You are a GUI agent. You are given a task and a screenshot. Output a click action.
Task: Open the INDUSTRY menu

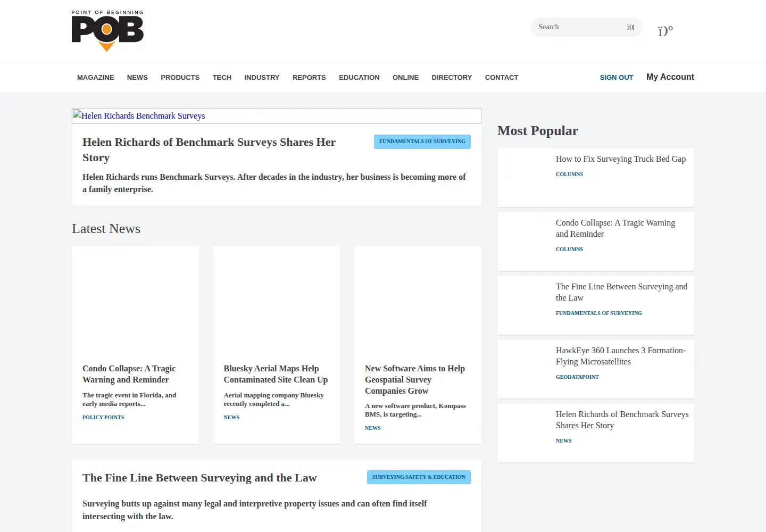point(262,78)
